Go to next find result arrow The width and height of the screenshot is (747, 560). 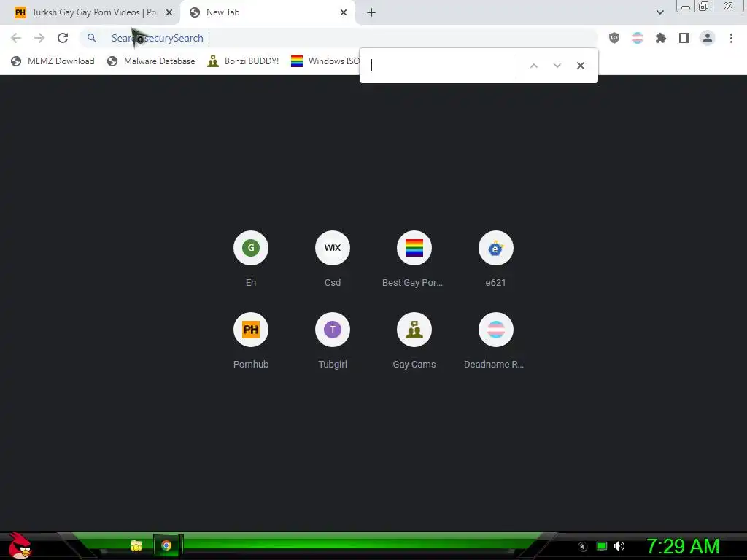click(557, 66)
